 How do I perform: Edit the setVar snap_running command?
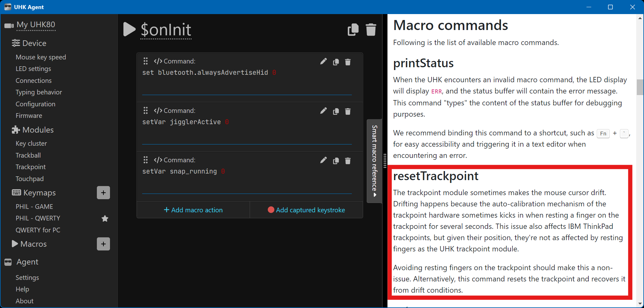[x=323, y=160]
